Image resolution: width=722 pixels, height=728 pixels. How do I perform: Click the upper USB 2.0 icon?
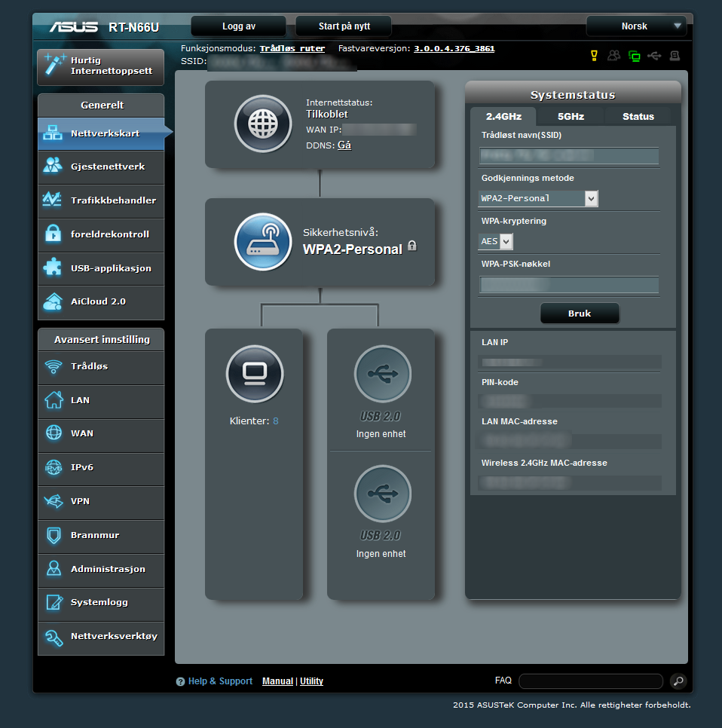tap(383, 373)
